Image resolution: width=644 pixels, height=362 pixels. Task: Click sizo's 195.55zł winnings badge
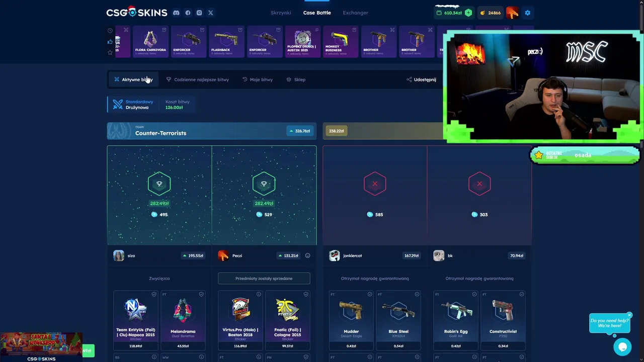point(193,255)
